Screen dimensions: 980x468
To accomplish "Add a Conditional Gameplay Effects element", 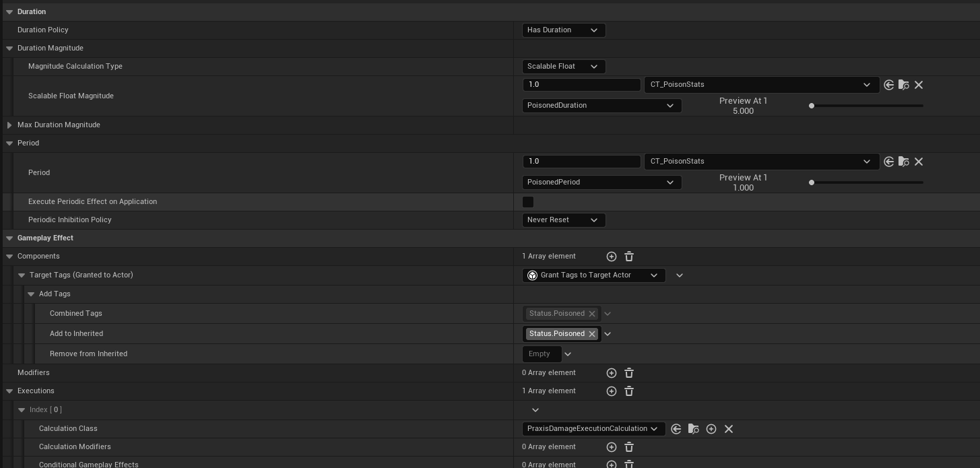I will 612,465.
